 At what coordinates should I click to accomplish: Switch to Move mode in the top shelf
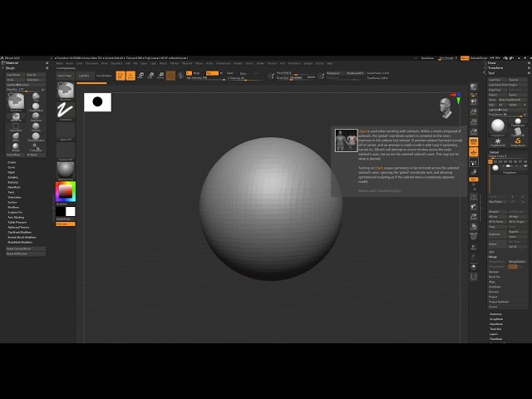tap(140, 76)
